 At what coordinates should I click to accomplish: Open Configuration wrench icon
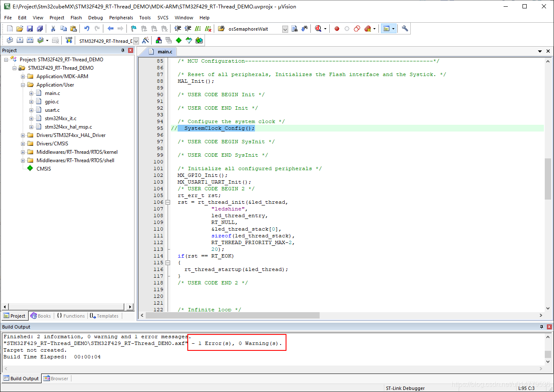405,29
